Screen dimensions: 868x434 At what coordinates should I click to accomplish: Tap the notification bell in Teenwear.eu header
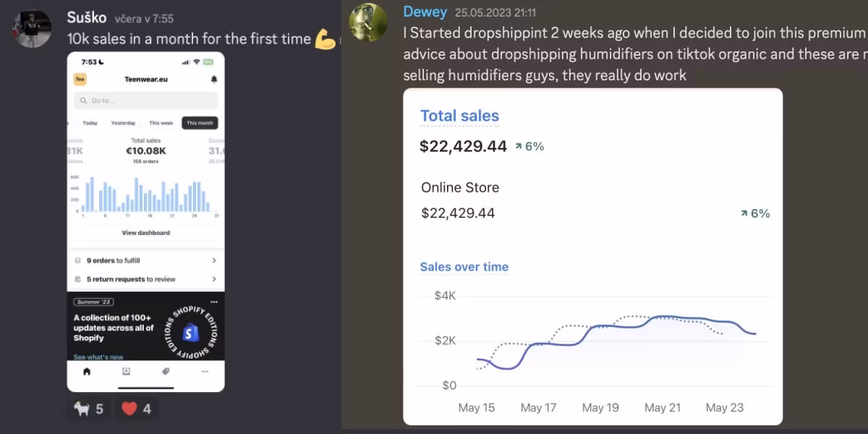point(213,80)
